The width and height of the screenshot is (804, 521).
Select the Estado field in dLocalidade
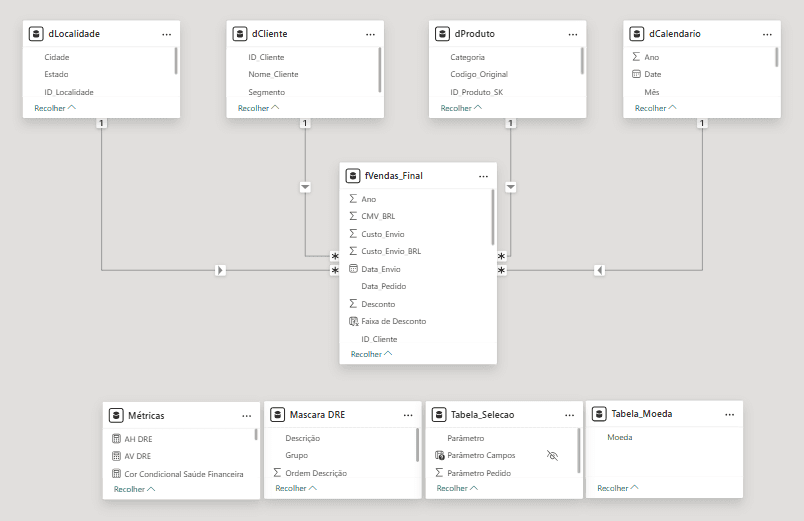point(56,74)
